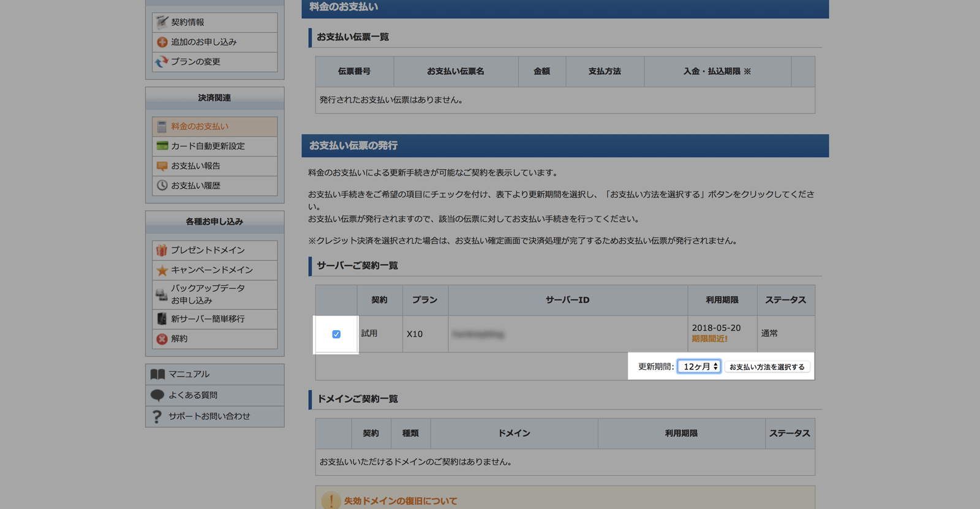980x509 pixels.
Task: Click the green card icon for カード自動更新設定
Action: [162, 146]
